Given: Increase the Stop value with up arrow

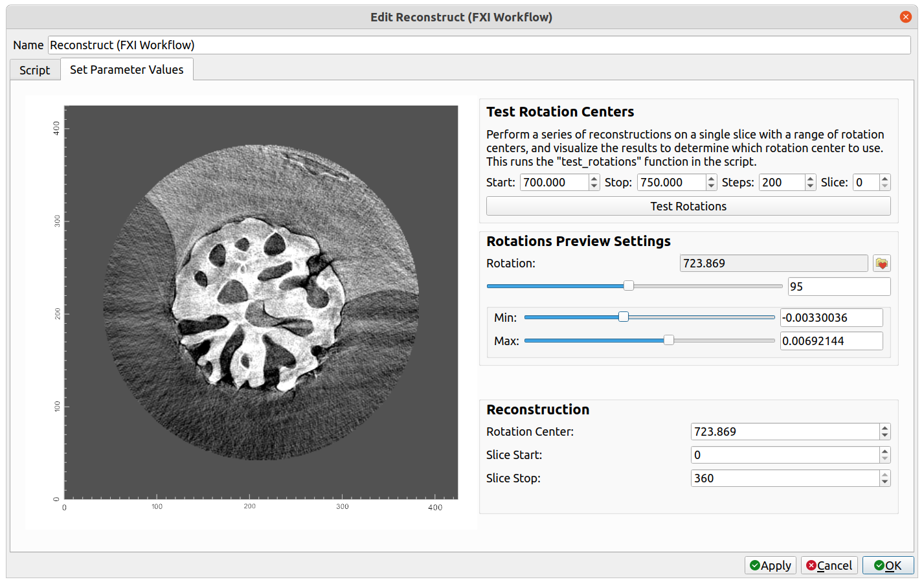Looking at the screenshot, I should click(x=712, y=179).
